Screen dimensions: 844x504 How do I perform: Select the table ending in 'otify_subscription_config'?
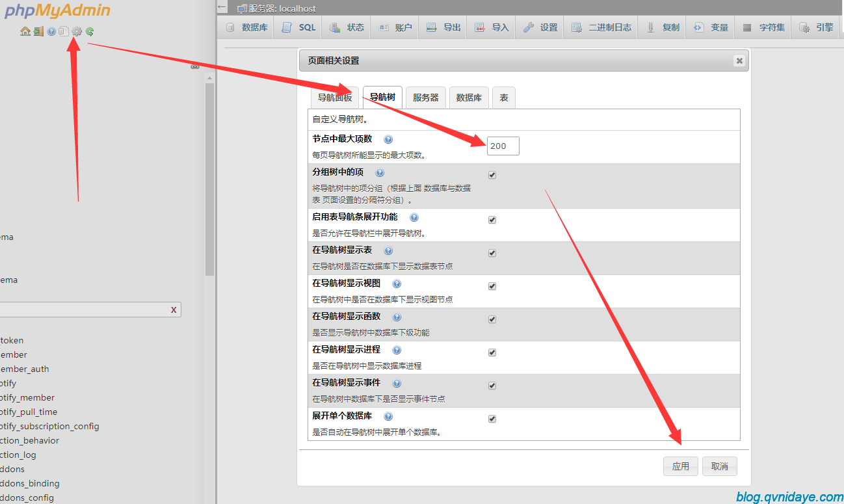(x=49, y=426)
